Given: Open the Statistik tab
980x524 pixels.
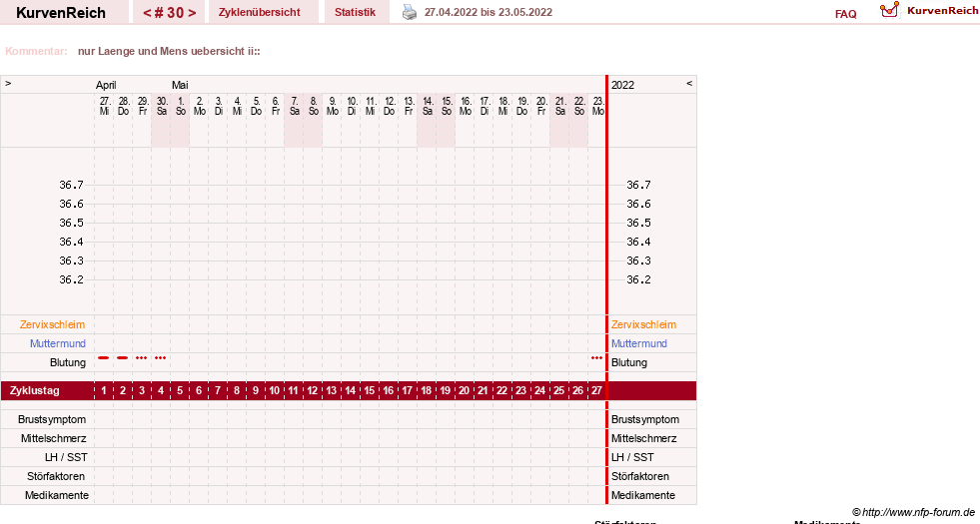Looking at the screenshot, I should pyautogui.click(x=355, y=13).
